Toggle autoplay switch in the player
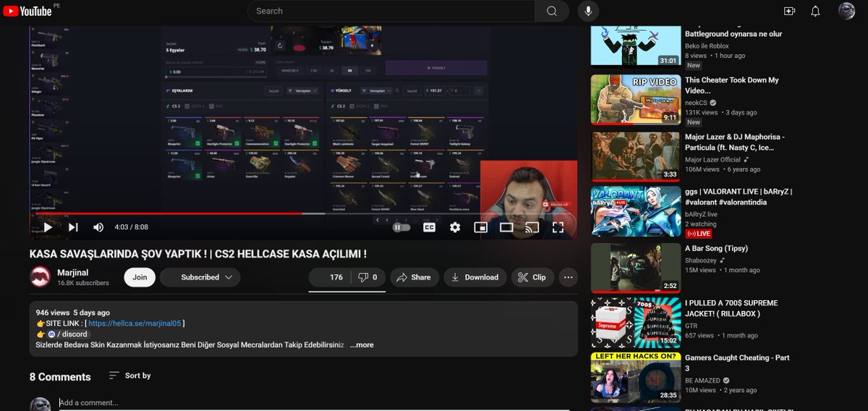This screenshot has height=411, width=868. coord(401,227)
